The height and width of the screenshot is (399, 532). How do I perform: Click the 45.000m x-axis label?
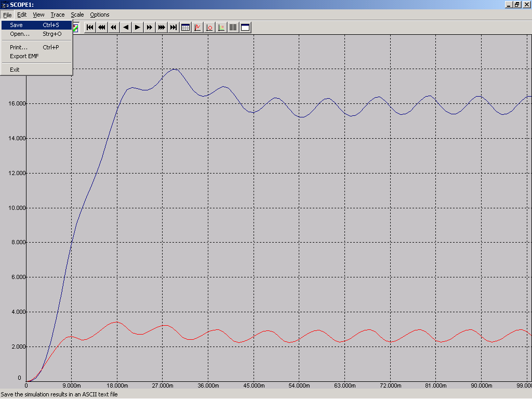pyautogui.click(x=254, y=386)
